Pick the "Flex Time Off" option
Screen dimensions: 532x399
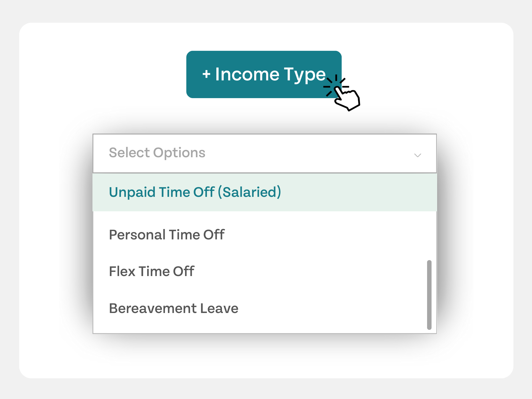pyautogui.click(x=152, y=271)
